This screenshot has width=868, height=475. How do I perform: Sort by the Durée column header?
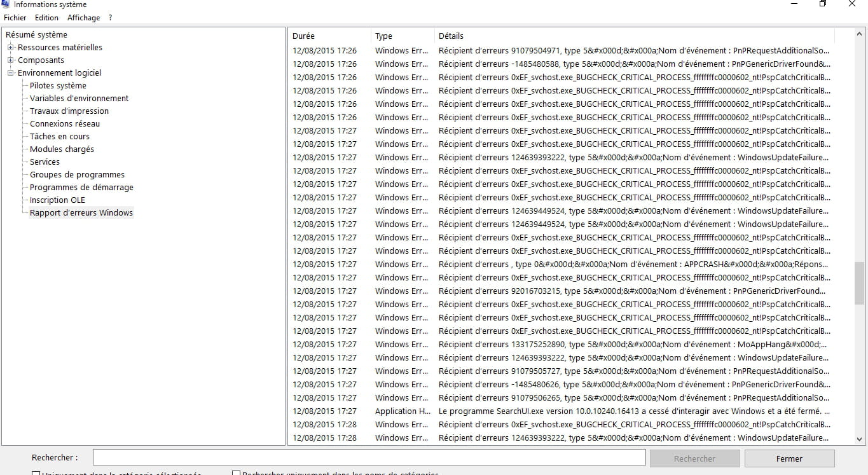click(x=329, y=36)
